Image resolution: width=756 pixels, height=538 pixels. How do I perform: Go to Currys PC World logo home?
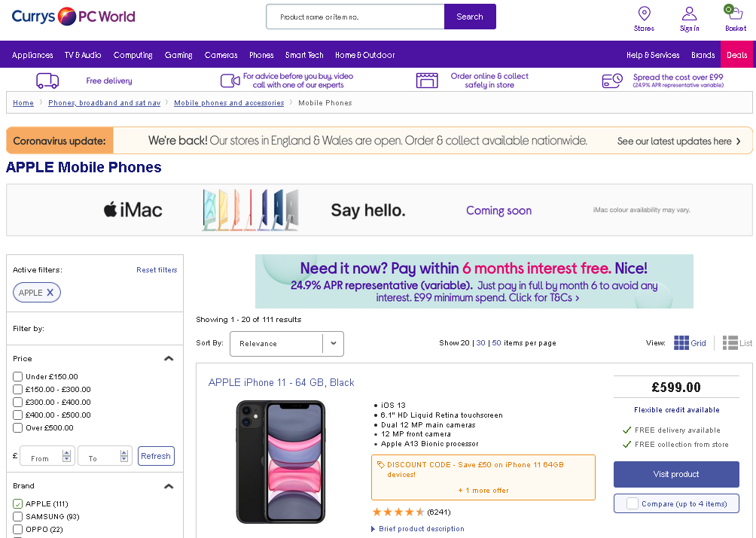pos(73,17)
